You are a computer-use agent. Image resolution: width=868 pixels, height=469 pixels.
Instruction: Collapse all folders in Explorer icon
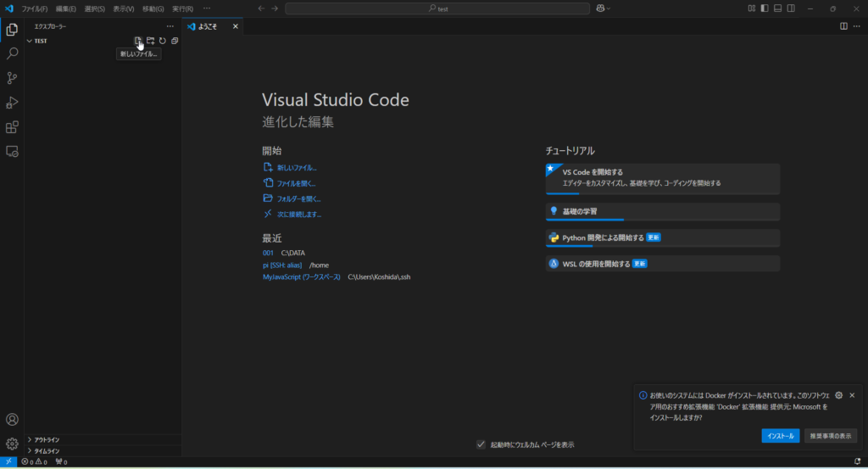tap(175, 41)
